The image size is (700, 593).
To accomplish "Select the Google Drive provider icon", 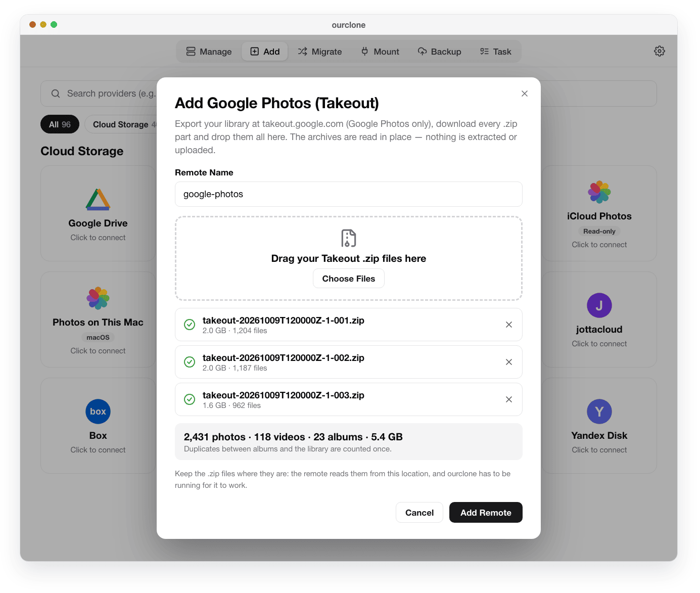I will pos(98,199).
